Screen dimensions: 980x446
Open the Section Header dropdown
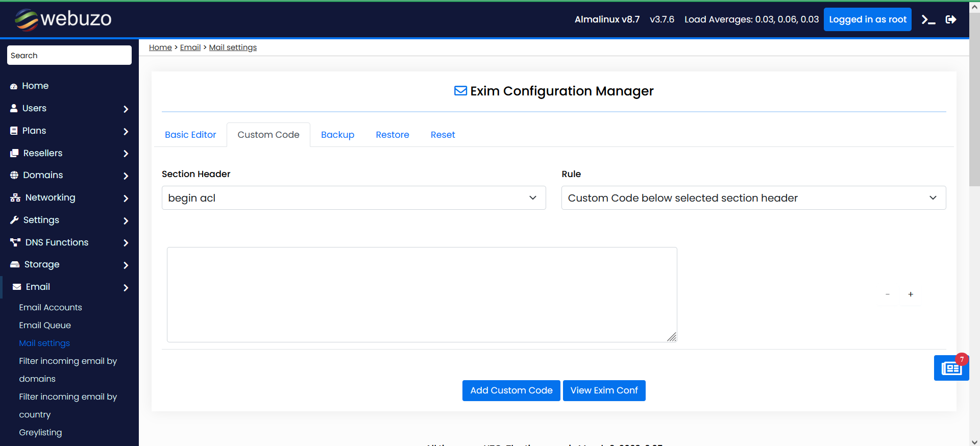pos(353,198)
